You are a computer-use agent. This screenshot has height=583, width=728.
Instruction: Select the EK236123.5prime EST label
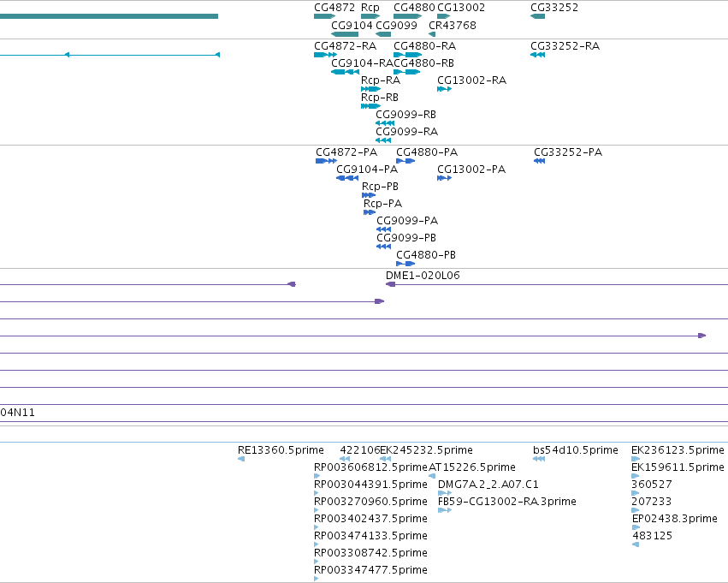click(x=678, y=450)
